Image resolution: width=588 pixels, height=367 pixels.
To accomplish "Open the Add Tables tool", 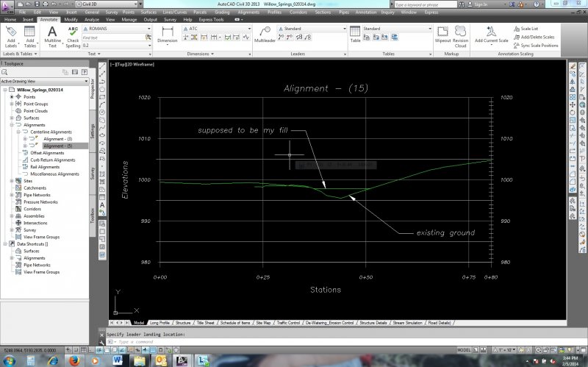I will (x=29, y=37).
